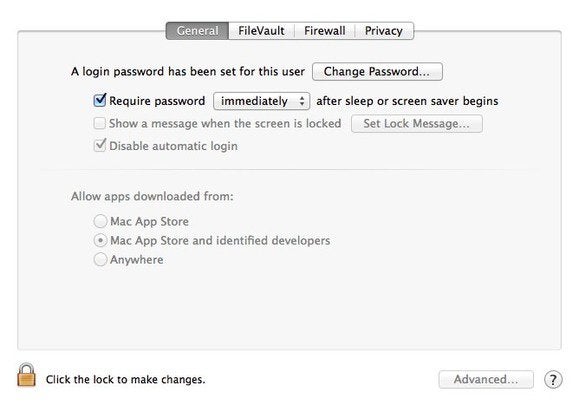Image resolution: width=579 pixels, height=405 pixels.
Task: Toggle the Require password checkbox
Action: 100,100
